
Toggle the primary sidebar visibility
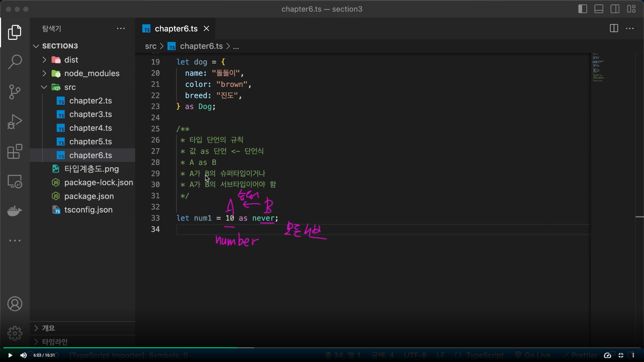583,9
